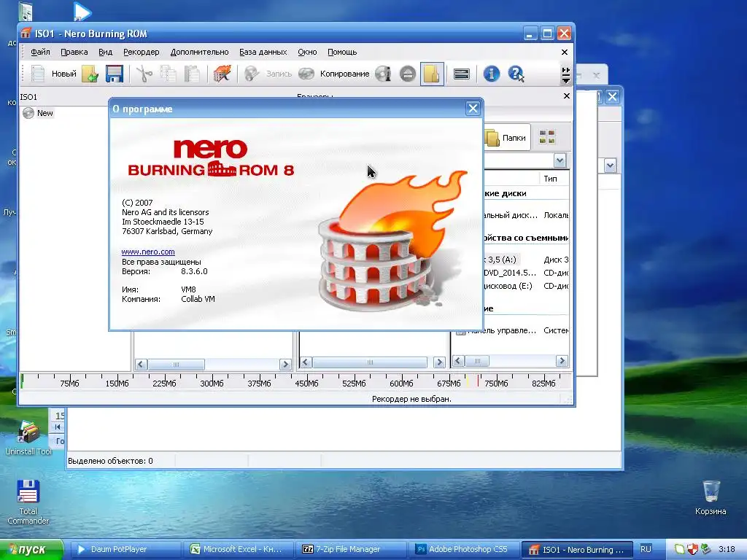
Task: Open the Рекордер menu
Action: (x=141, y=52)
